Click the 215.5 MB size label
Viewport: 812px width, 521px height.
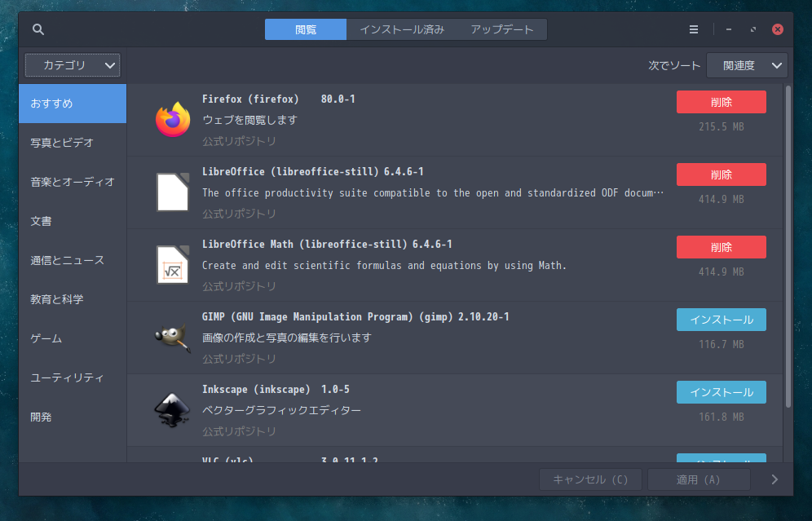[722, 127]
